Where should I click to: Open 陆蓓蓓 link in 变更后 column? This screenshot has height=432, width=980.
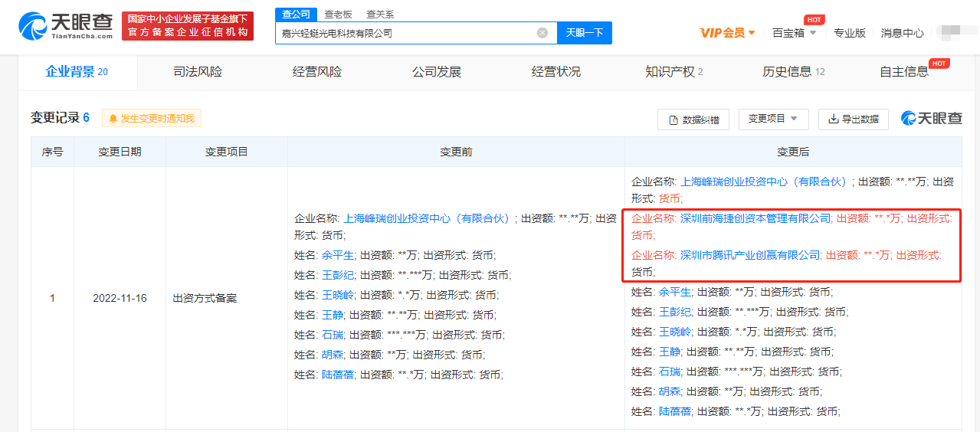coord(675,411)
